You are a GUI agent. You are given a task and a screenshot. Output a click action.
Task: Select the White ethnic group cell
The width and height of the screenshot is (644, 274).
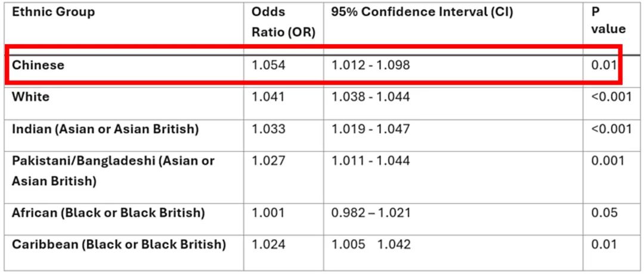point(30,97)
